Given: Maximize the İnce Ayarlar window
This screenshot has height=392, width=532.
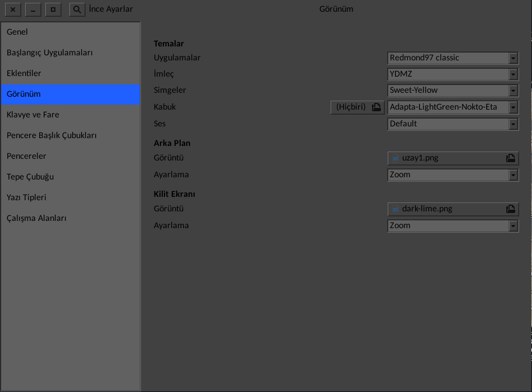Looking at the screenshot, I should (53, 10).
